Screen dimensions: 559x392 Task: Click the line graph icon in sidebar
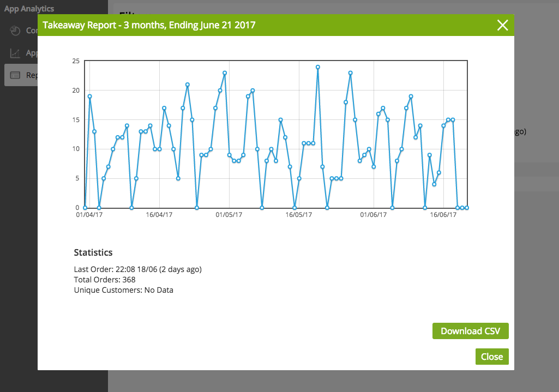[x=15, y=53]
